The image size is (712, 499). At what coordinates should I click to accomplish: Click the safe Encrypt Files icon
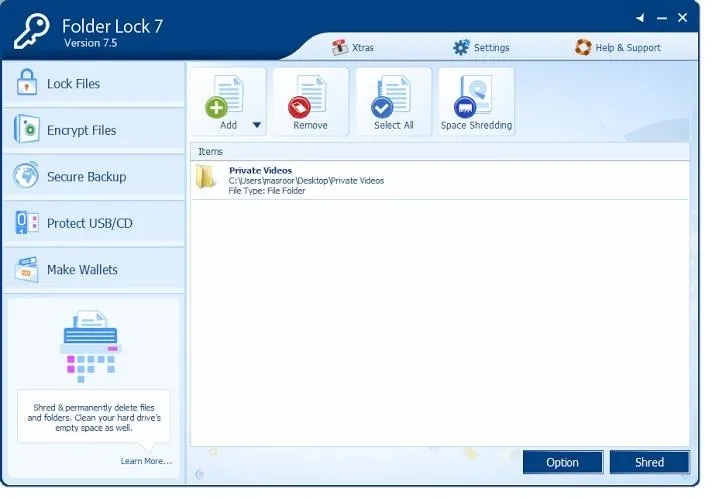click(27, 129)
